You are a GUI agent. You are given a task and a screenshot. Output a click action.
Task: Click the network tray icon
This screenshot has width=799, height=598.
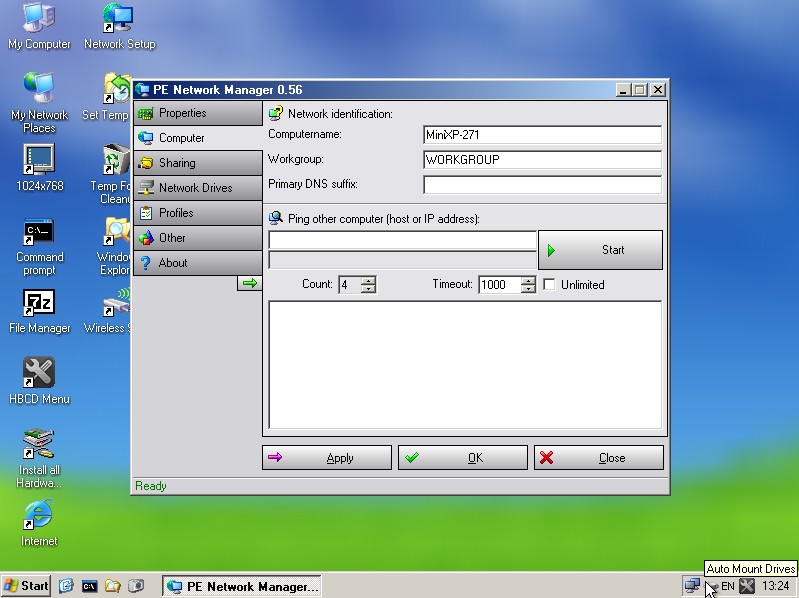point(691,585)
